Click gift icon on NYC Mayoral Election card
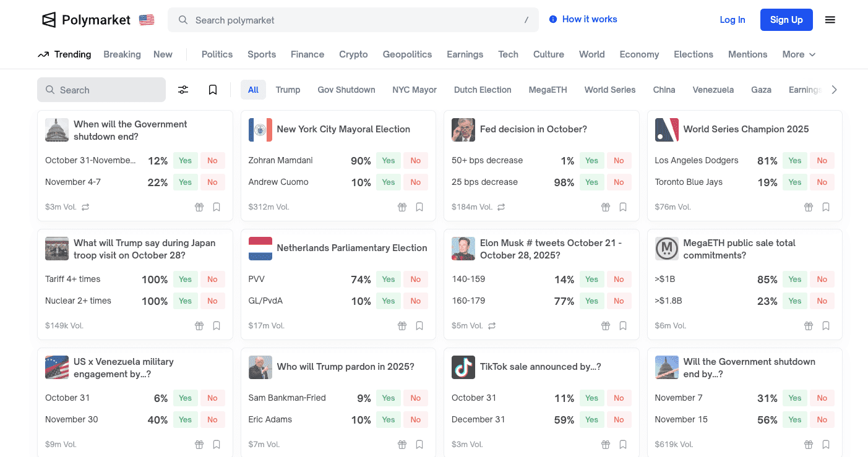This screenshot has width=868, height=457. pos(402,207)
